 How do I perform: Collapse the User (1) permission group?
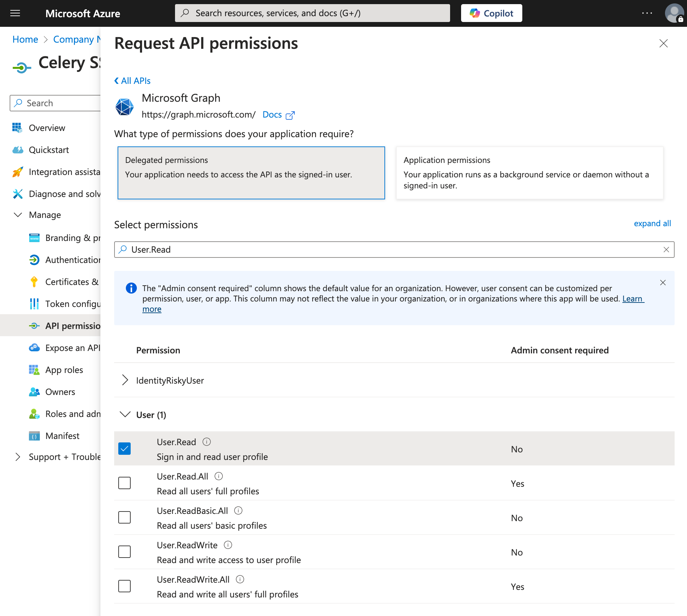(125, 415)
